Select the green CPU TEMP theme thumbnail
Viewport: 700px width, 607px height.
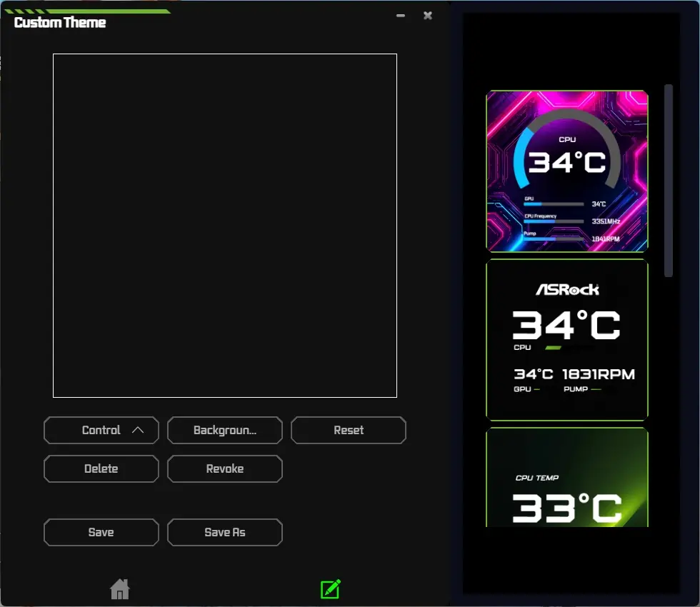coord(567,477)
